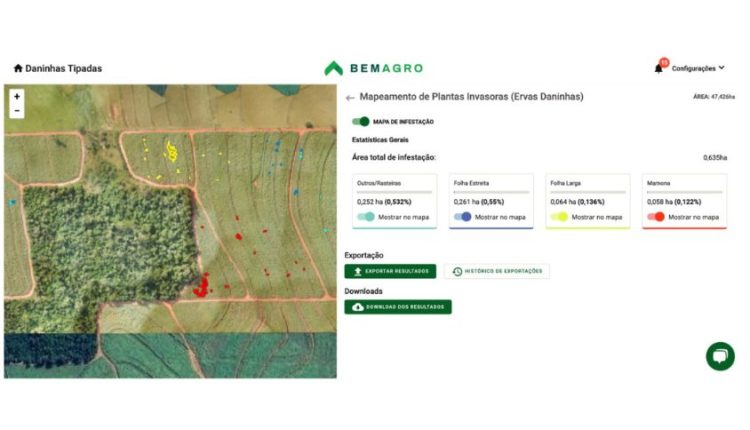
Task: Go back using the left arrow icon
Action: click(x=350, y=98)
